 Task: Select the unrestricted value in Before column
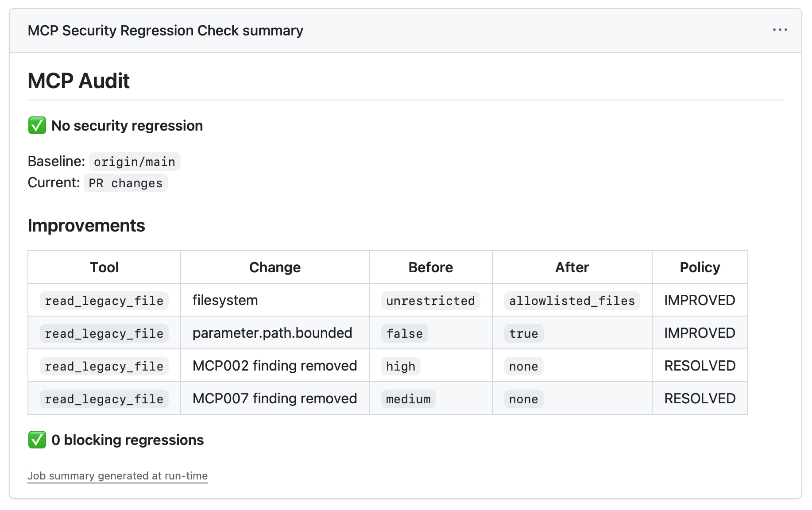(431, 301)
